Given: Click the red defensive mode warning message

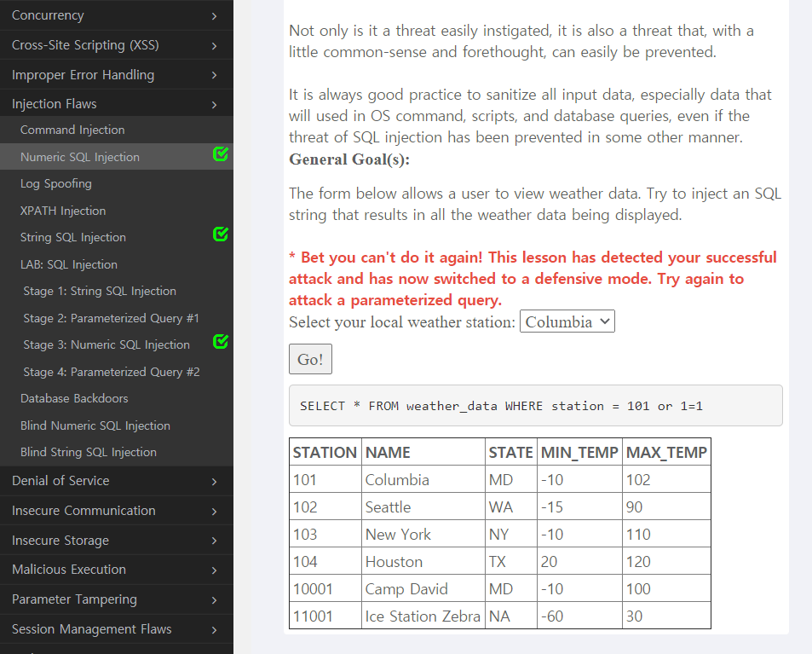Looking at the screenshot, I should point(533,278).
